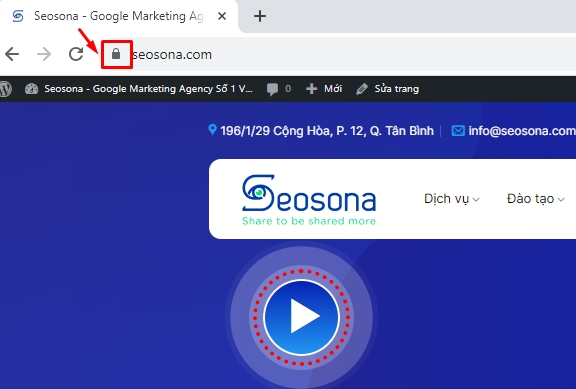Close the Seosona browser tab
This screenshot has width=576, height=389.
(222, 16)
